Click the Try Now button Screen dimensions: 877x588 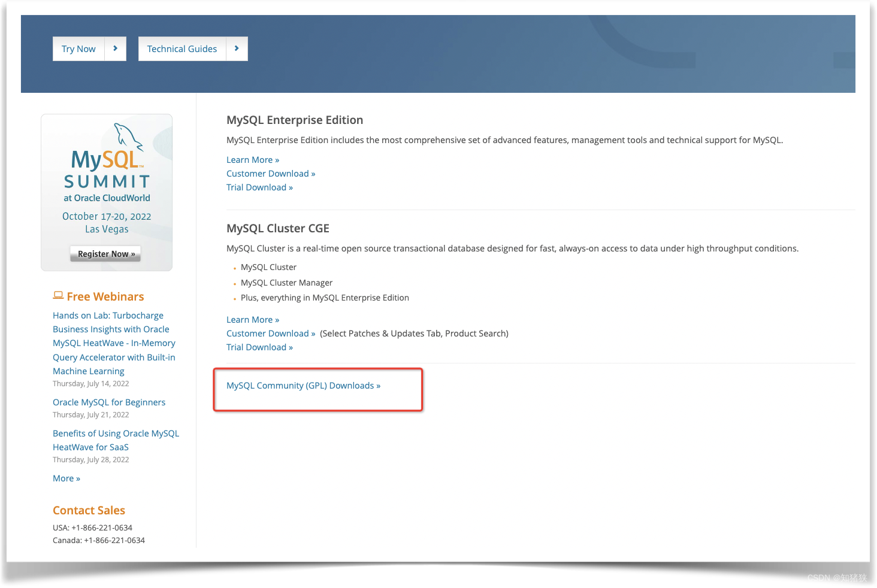(x=89, y=49)
